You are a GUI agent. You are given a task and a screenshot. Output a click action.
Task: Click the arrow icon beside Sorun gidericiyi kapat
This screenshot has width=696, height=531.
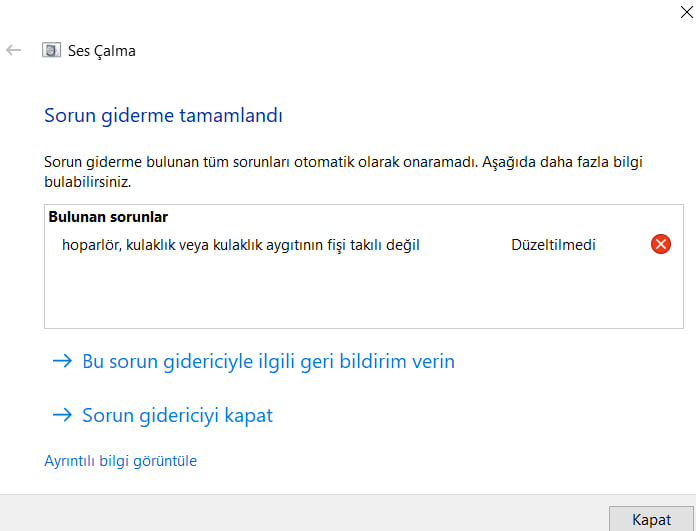pyautogui.click(x=62, y=415)
